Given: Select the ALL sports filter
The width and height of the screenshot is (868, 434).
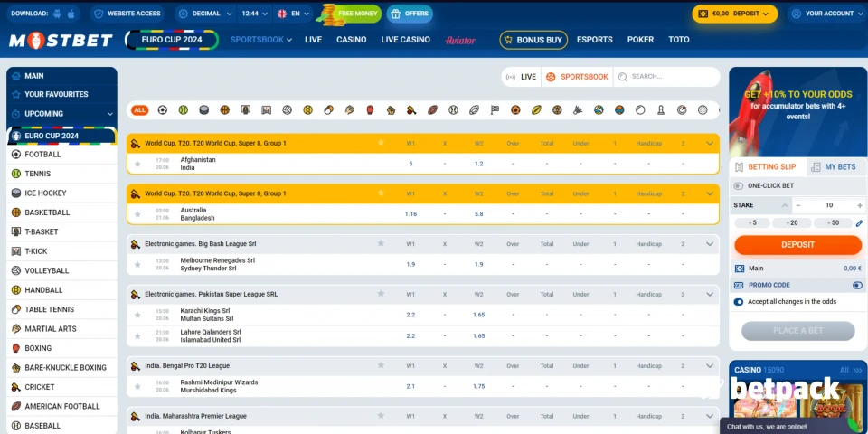Looking at the screenshot, I should [139, 110].
